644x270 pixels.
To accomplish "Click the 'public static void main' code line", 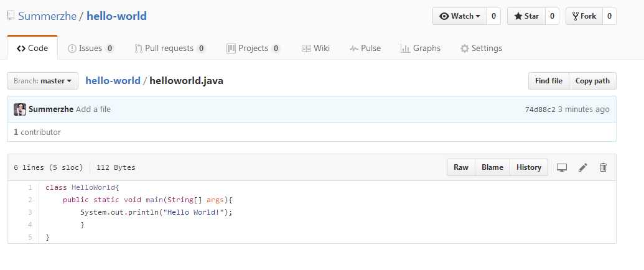I will [147, 200].
